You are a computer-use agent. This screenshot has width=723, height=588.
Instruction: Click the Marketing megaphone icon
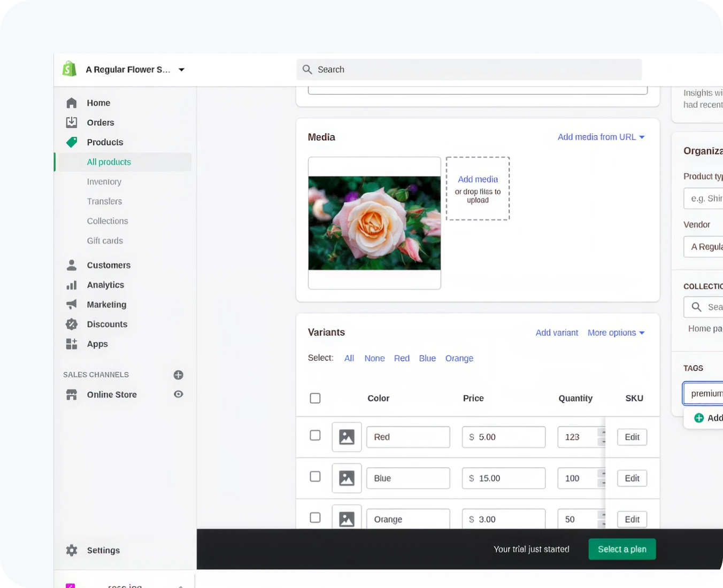[x=72, y=305]
